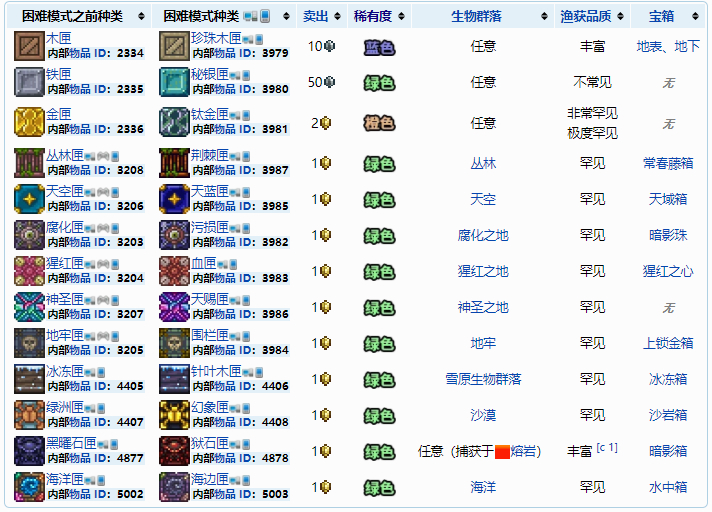The width and height of the screenshot is (712, 512).
Task: Click the 绿洲匣 oasis crate icon
Action: tap(29, 415)
